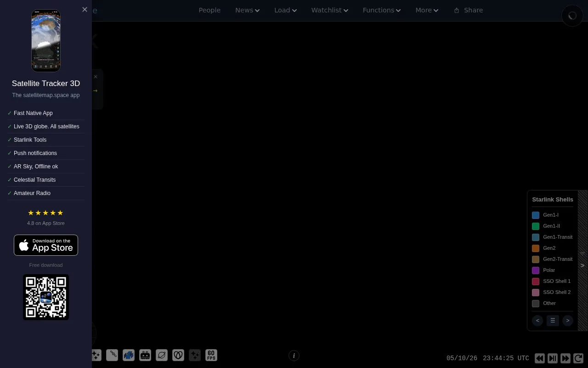Viewport: 588px width, 368px height.
Task: Toggle the blue satellite constellation icon
Action: click(x=129, y=355)
